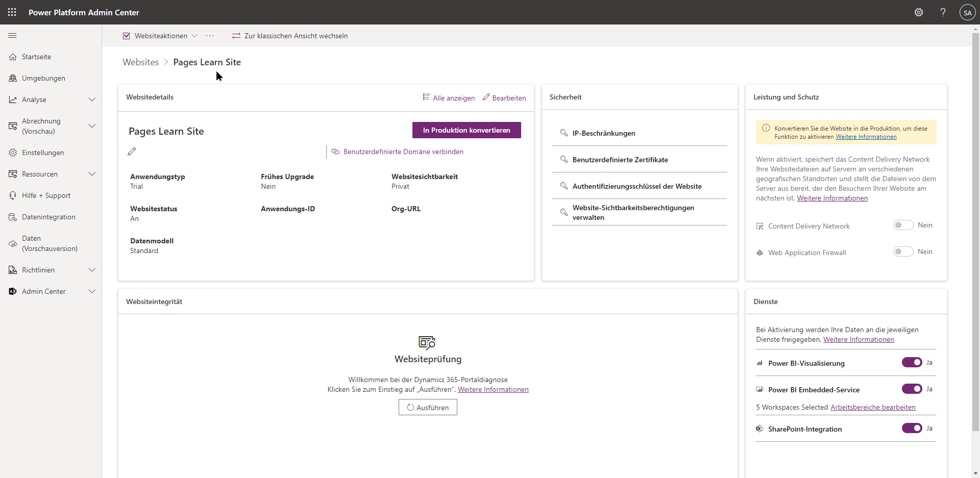The image size is (980, 478).
Task: Collapse the navigation hamburger menu
Action: pyautogui.click(x=12, y=36)
